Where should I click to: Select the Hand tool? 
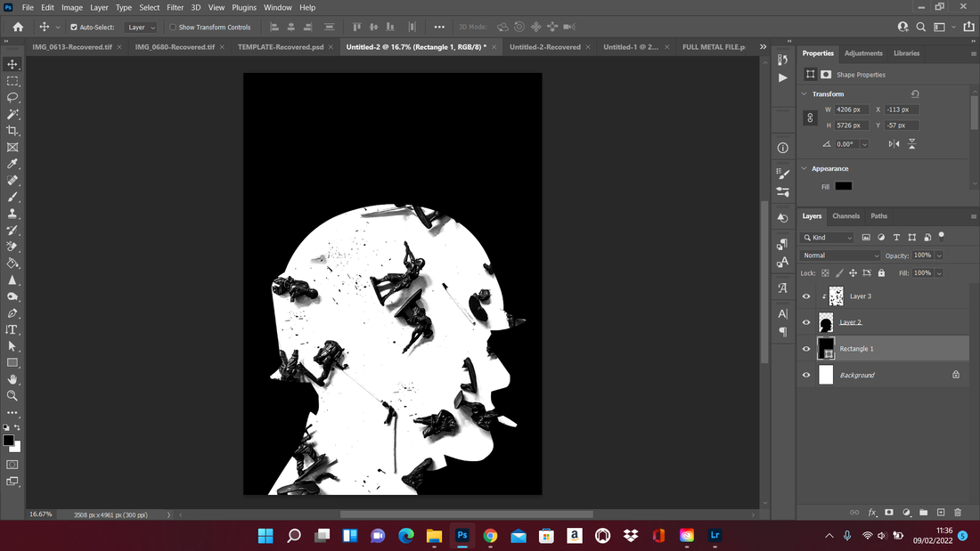click(x=12, y=379)
